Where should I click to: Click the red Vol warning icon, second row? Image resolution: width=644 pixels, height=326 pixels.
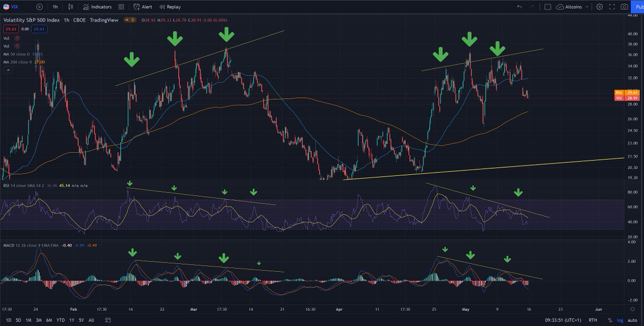tap(18, 46)
